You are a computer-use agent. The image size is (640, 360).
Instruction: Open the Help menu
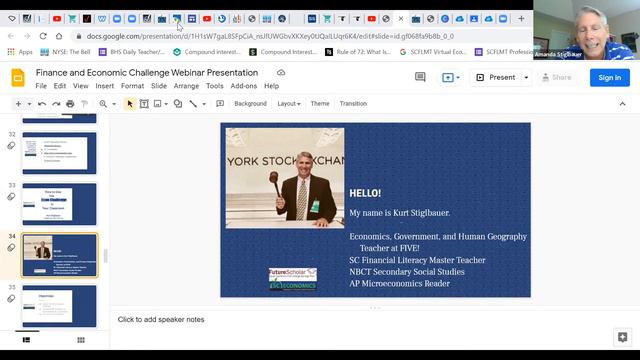pyautogui.click(x=271, y=86)
